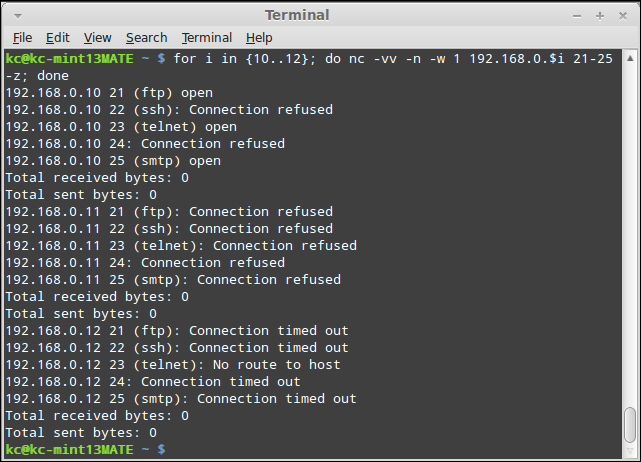Click the '192.168.0.10 21 (ftp) open' output line

[x=109, y=93]
